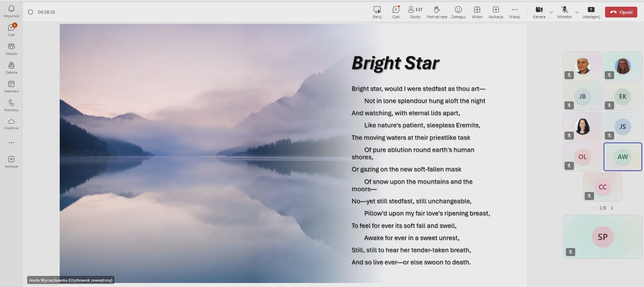Viewport: 644px width, 287px height.
Task: Select the EK participant tile
Action: pyautogui.click(x=623, y=96)
